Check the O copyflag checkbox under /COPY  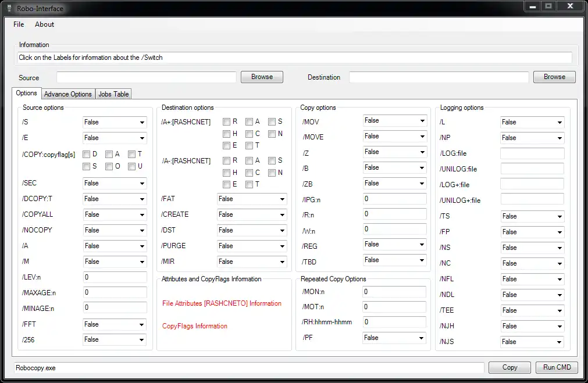coord(109,166)
